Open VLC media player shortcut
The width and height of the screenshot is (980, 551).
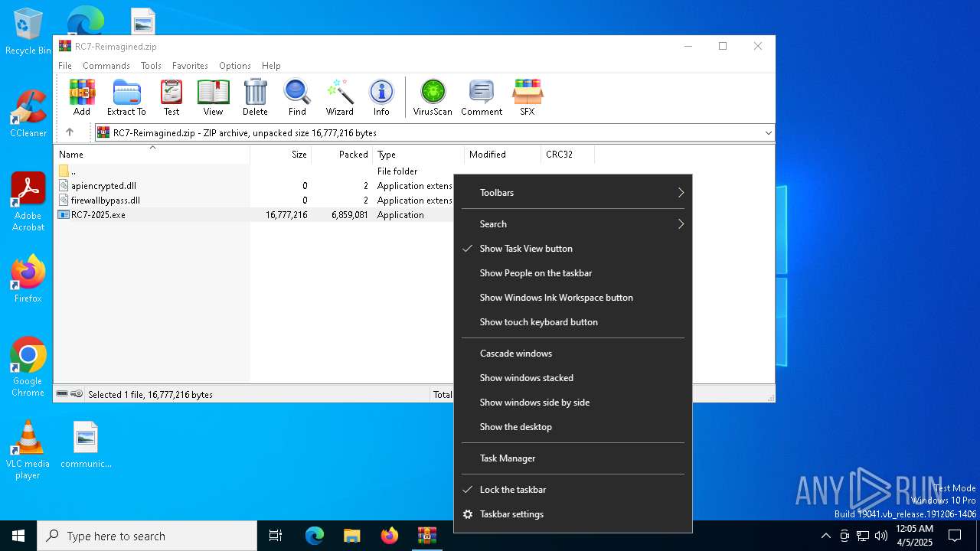click(28, 450)
